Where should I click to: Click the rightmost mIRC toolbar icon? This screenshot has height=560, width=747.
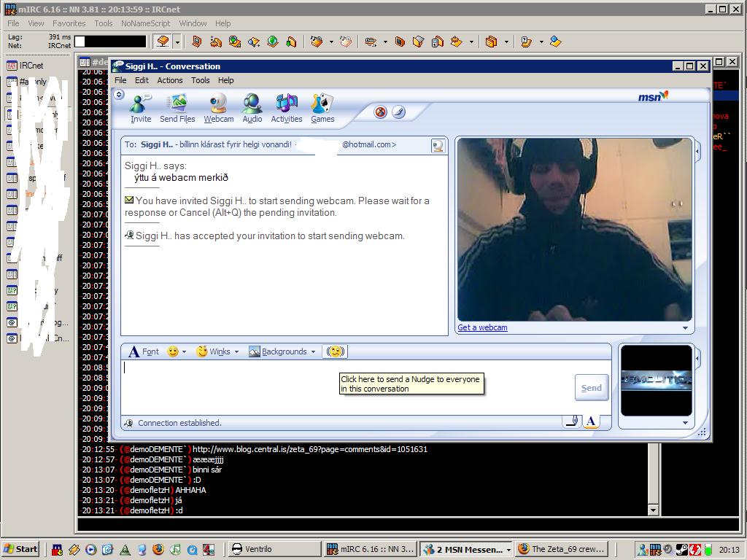tap(555, 42)
